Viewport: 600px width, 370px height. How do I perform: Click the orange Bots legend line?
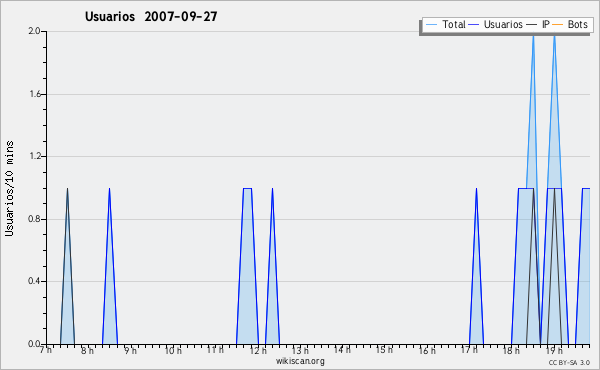(558, 24)
